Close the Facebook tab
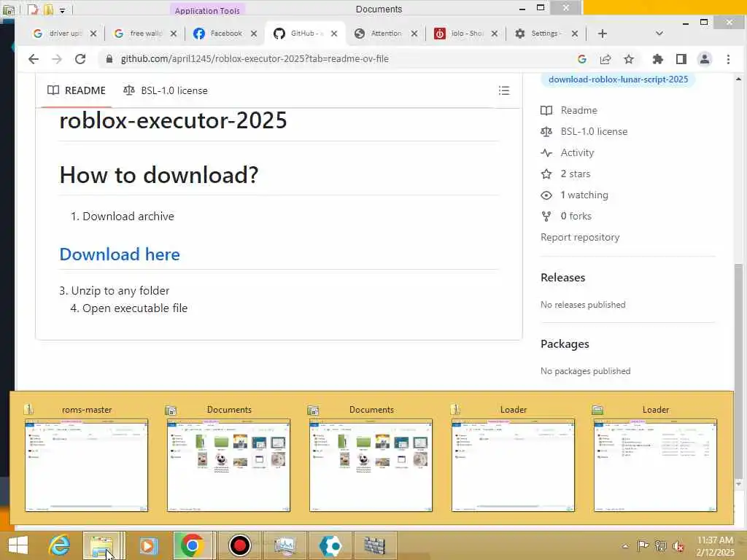747x560 pixels. click(x=254, y=34)
